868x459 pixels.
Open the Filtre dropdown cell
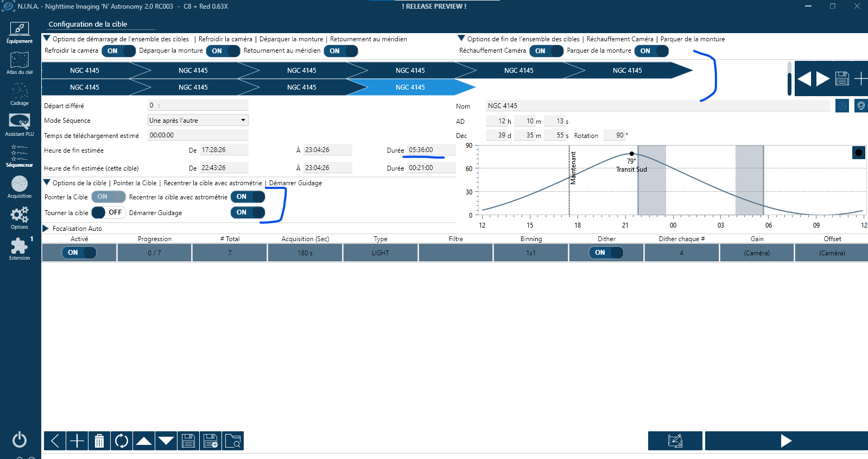[456, 253]
